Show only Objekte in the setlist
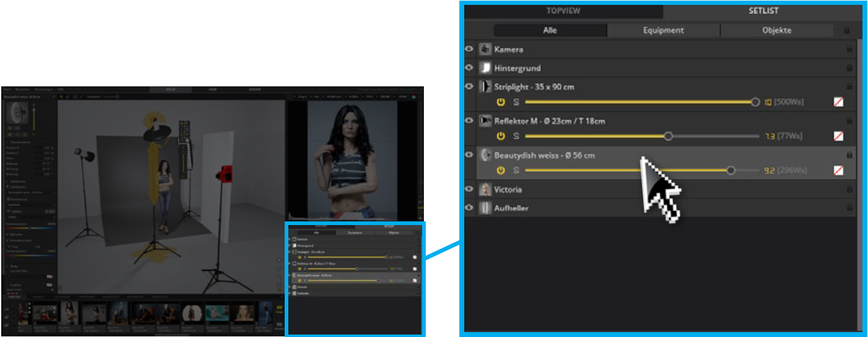Image resolution: width=868 pixels, height=337 pixels. point(776,31)
